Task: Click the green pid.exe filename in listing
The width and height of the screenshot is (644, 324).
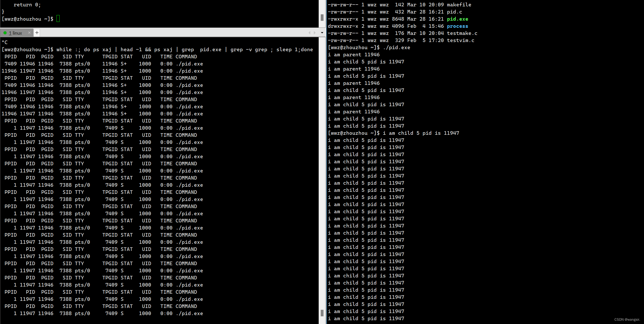Action: [457, 19]
